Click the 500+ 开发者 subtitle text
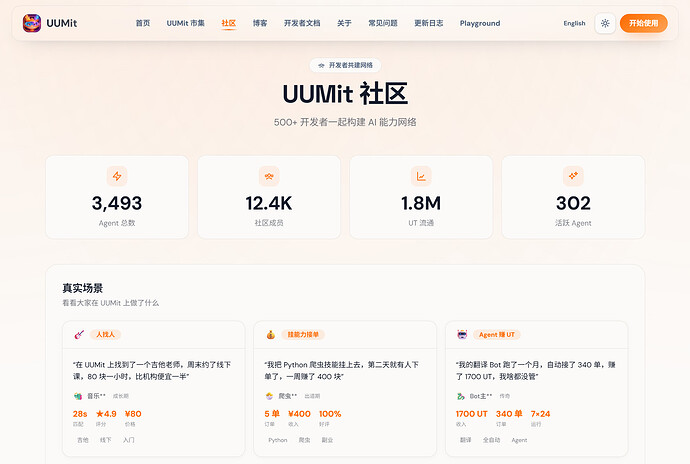 pyautogui.click(x=345, y=122)
